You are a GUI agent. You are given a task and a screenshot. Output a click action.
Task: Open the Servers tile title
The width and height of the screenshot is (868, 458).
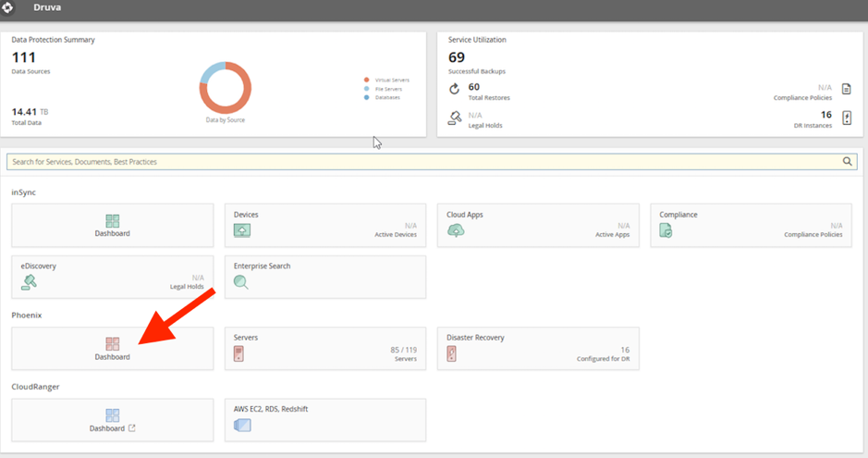[246, 338]
